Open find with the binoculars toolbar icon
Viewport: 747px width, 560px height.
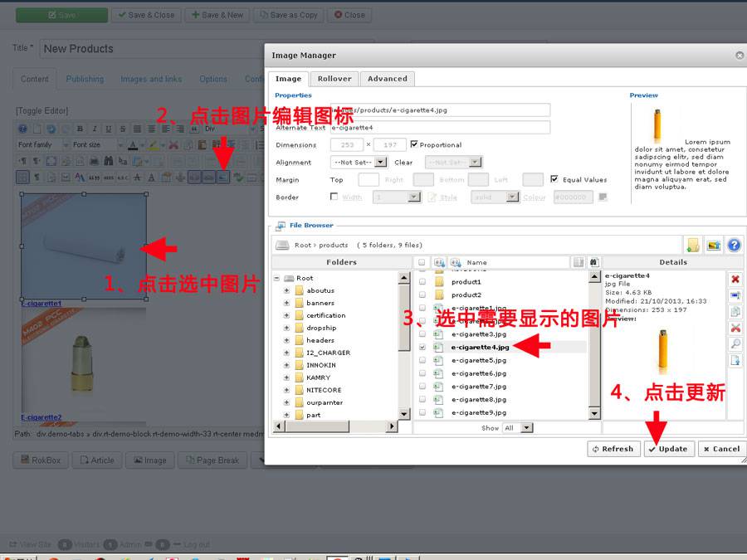108,159
